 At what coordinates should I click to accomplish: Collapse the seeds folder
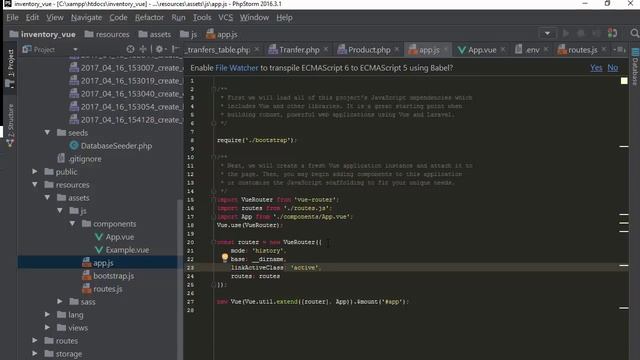(x=47, y=132)
